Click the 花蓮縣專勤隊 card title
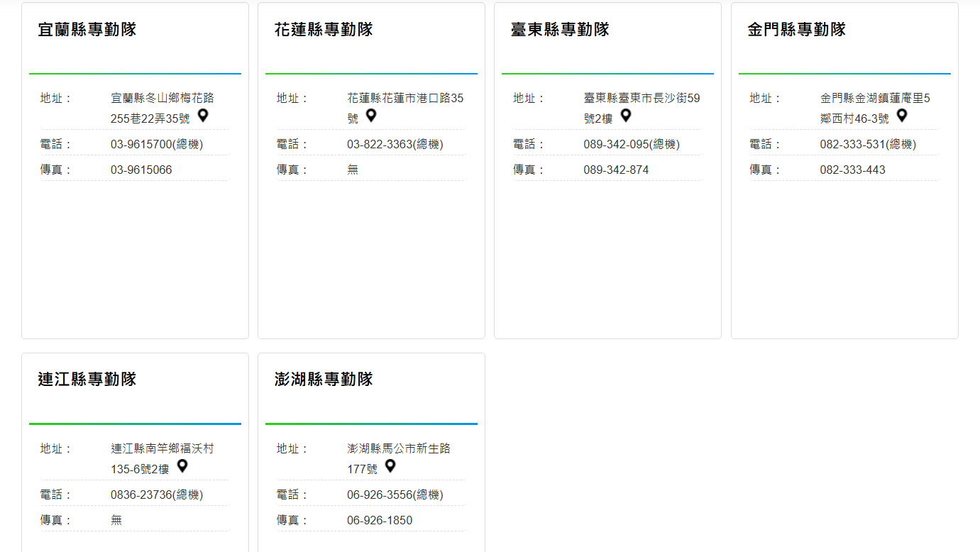 [323, 29]
